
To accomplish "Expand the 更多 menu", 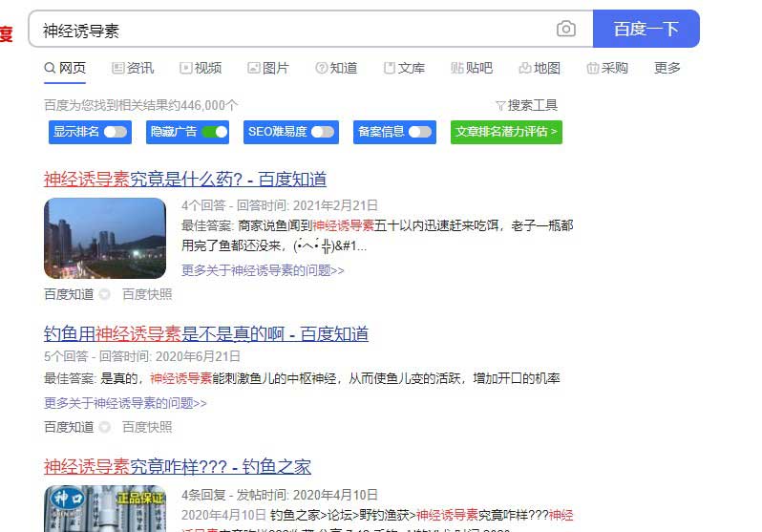I will (667, 68).
